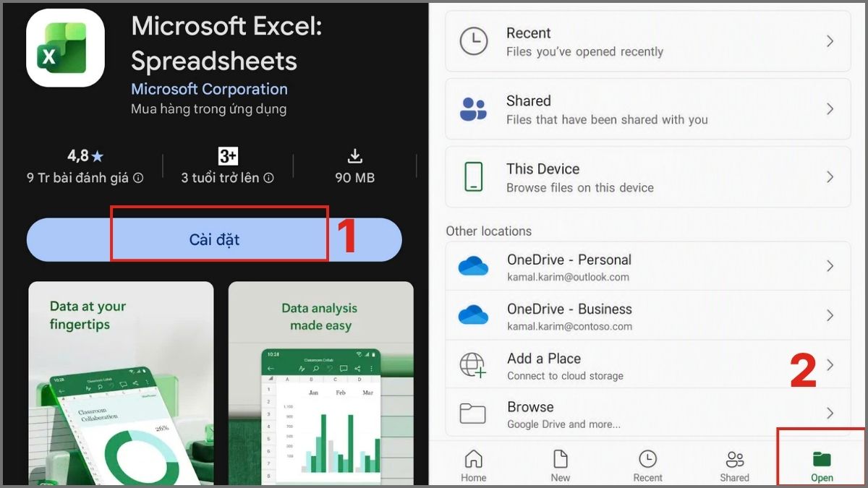Viewport: 868px width, 488px height.
Task: Tap 'Files that have been shared with you'
Action: pyautogui.click(x=607, y=120)
